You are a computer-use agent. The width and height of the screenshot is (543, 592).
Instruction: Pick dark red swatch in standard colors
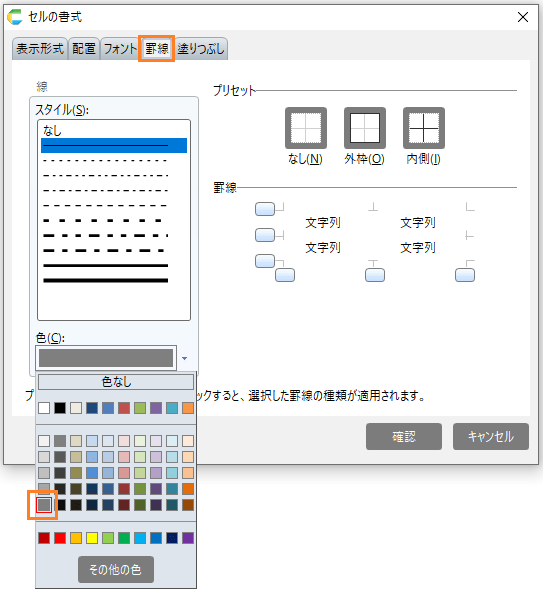tap(44, 538)
